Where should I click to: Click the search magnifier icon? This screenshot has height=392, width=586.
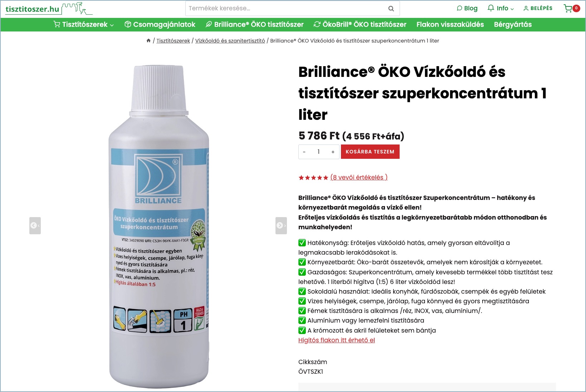coord(391,9)
